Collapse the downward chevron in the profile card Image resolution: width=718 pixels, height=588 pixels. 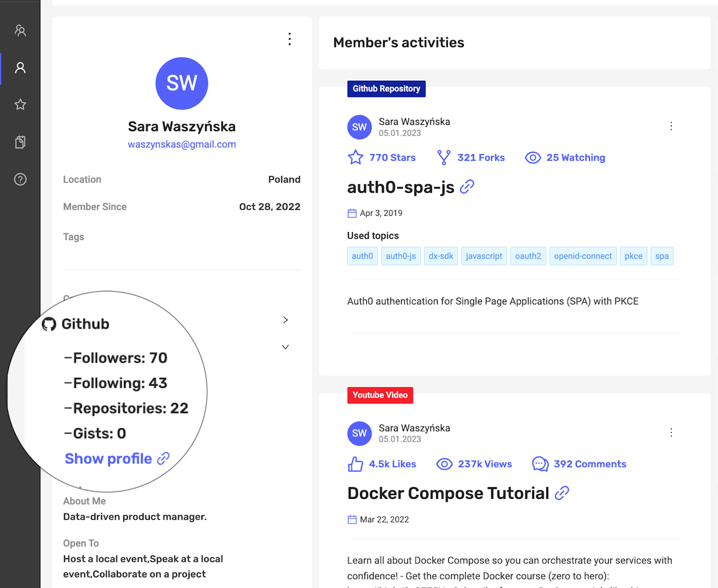click(x=286, y=347)
